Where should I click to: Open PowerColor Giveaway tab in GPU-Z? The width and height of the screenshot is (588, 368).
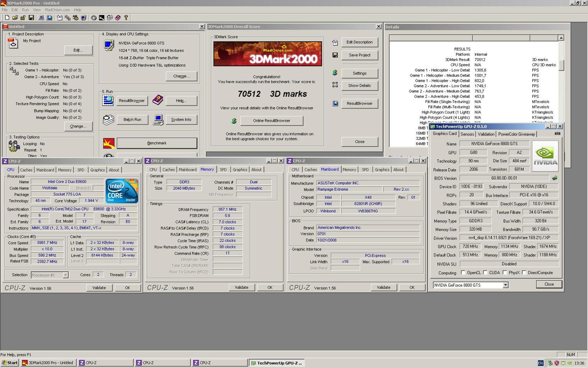517,134
